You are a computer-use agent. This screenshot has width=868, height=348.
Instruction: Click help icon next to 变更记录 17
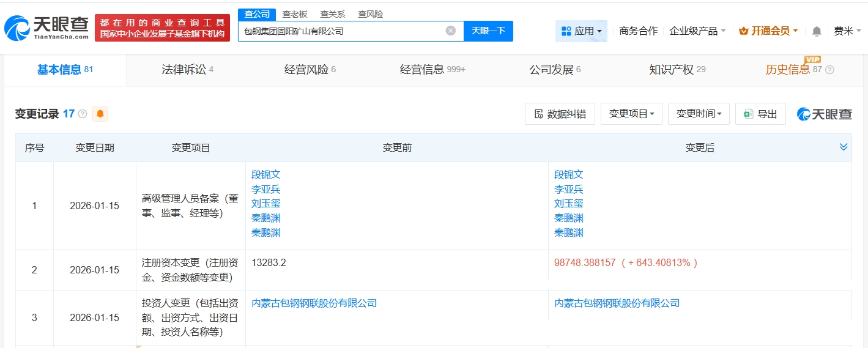point(83,114)
